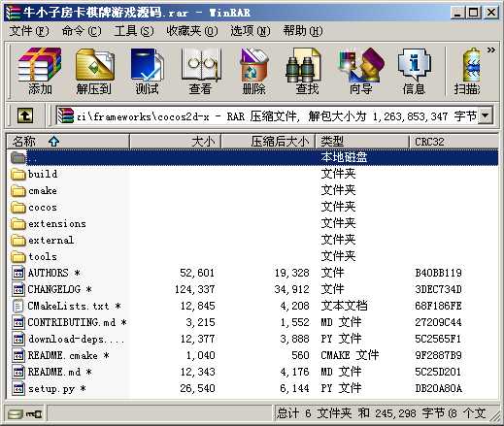Open the 查看 (View) book icon
The height and width of the screenshot is (426, 504).
click(200, 71)
